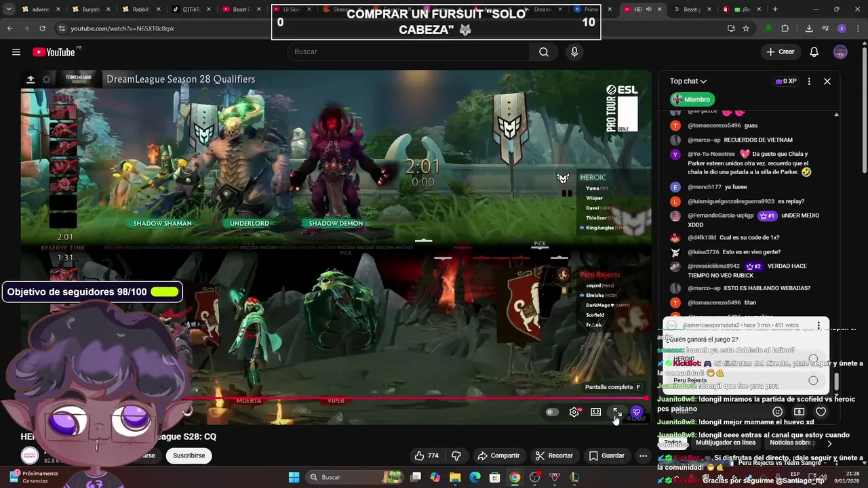Select Multijugador en línea filter chip
This screenshot has height=488, width=868.
point(726,443)
